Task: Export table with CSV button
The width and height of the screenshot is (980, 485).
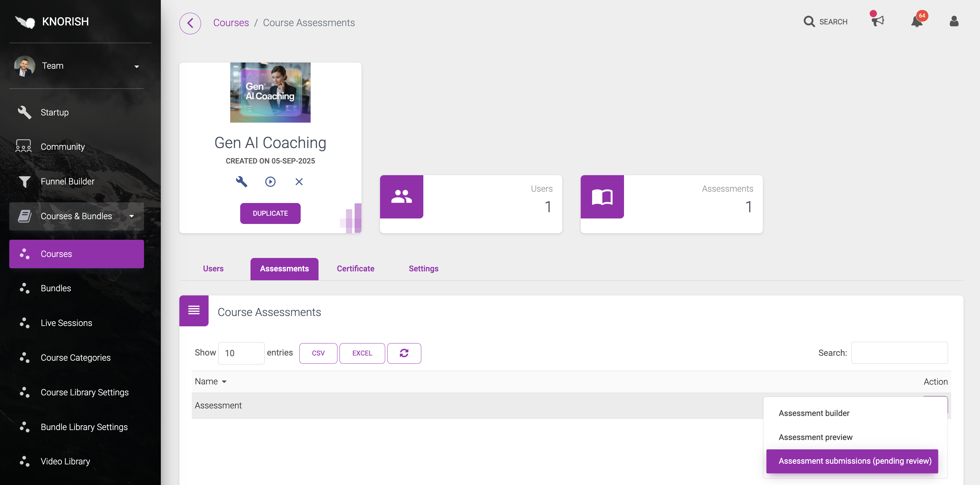Action: pos(318,353)
